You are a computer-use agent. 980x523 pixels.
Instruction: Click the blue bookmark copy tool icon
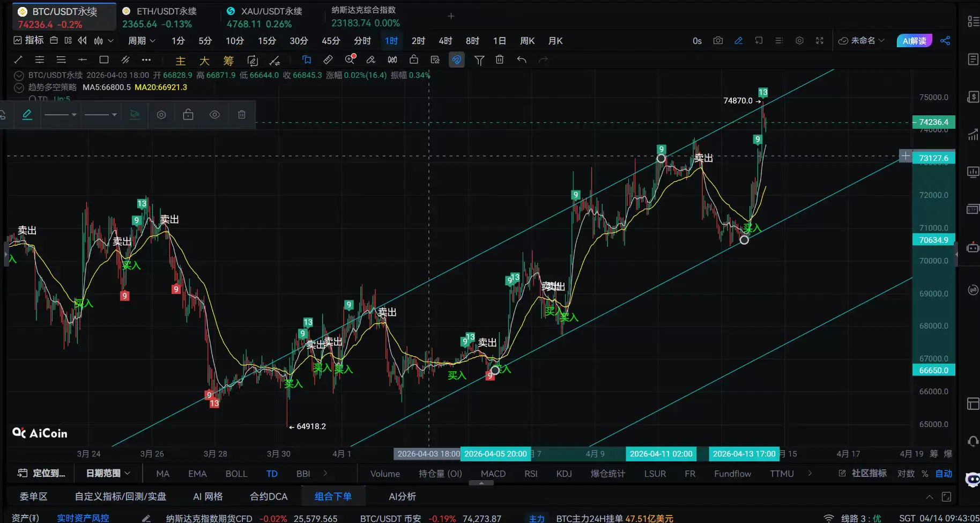tap(307, 60)
